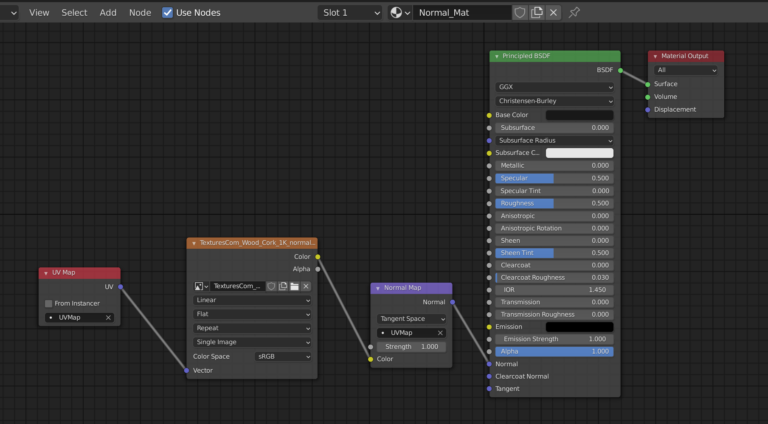Unlink image with X in texture node
This screenshot has width=768, height=424.
(x=306, y=286)
